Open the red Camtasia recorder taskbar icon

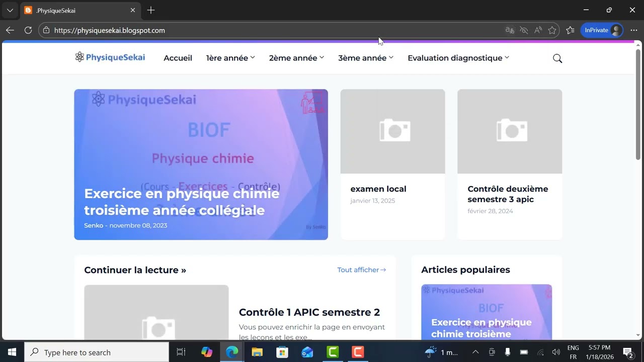pyautogui.click(x=358, y=352)
